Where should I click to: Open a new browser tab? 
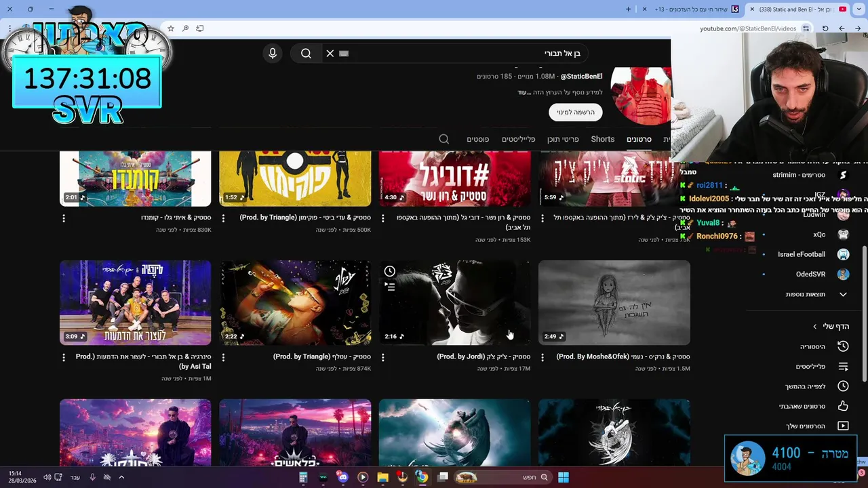(x=628, y=9)
